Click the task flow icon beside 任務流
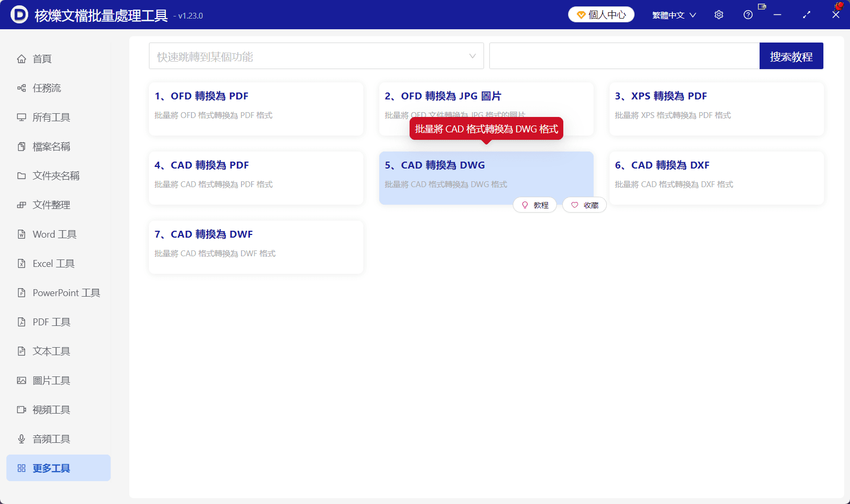The width and height of the screenshot is (850, 504). 21,88
